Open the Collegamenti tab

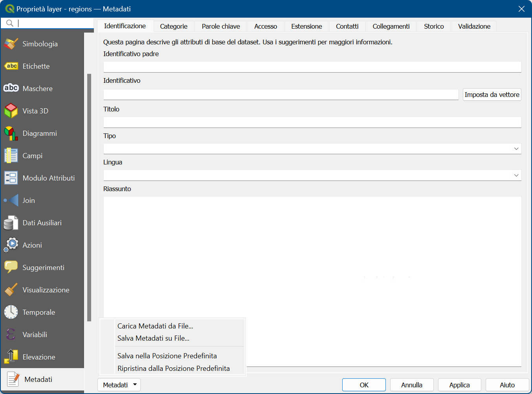tap(391, 26)
